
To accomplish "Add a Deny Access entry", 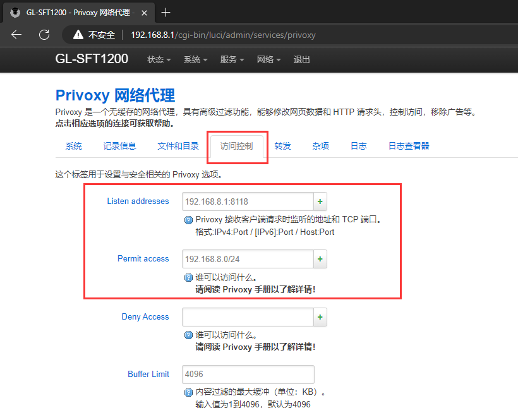I will [x=320, y=317].
